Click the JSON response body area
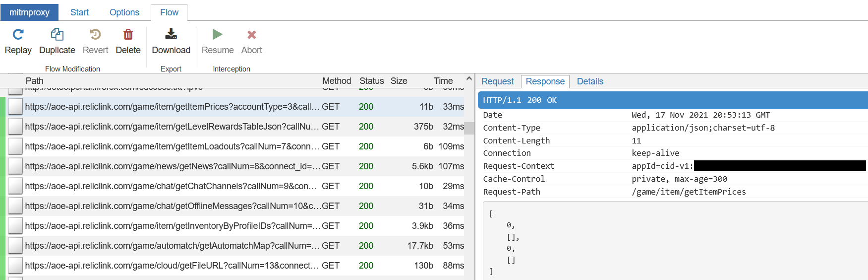The width and height of the screenshot is (868, 280). pos(675,241)
